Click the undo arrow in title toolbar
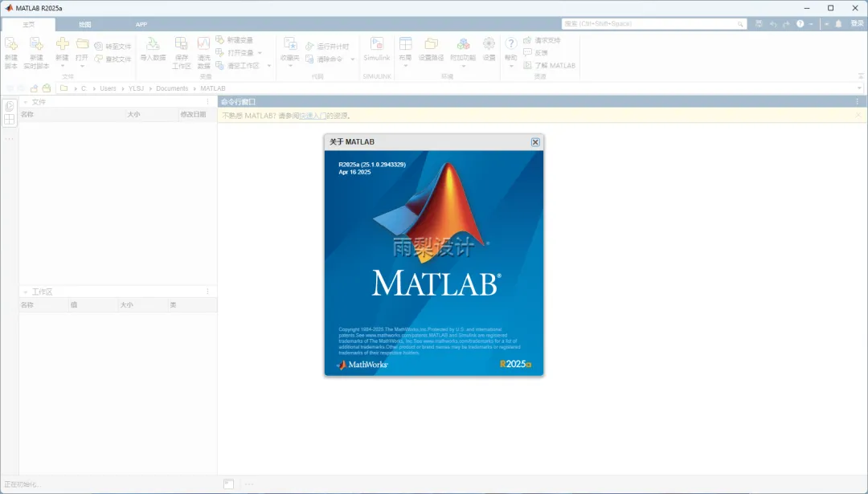868x494 pixels. tap(773, 24)
